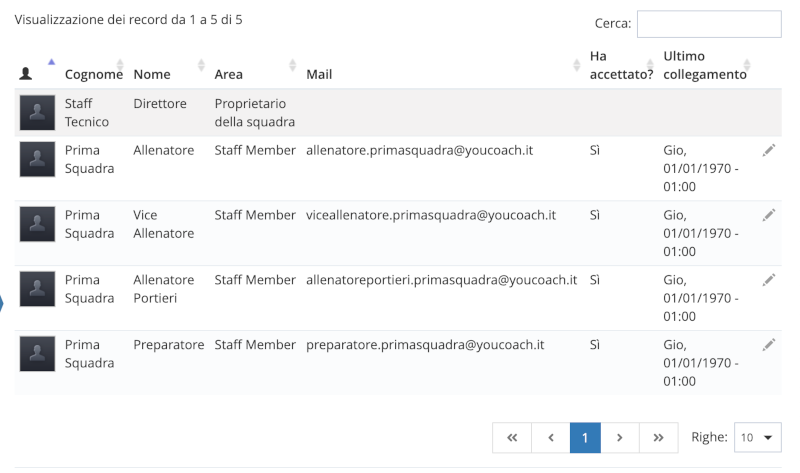Viewport: 800px width, 473px height.
Task: Click the edit pencil for Vice Allenatore
Action: (768, 215)
